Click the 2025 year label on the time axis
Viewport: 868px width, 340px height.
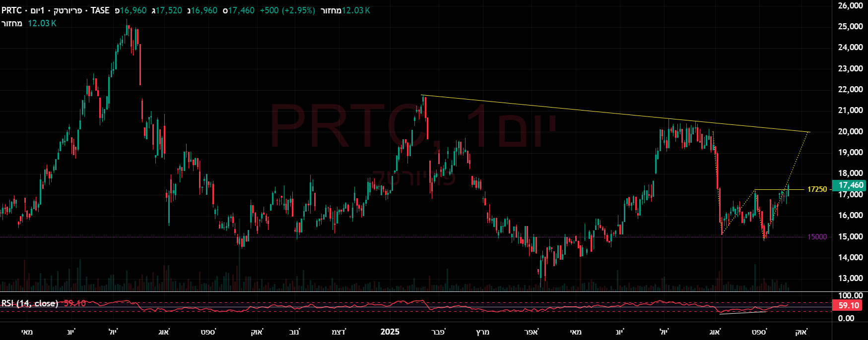tap(390, 332)
